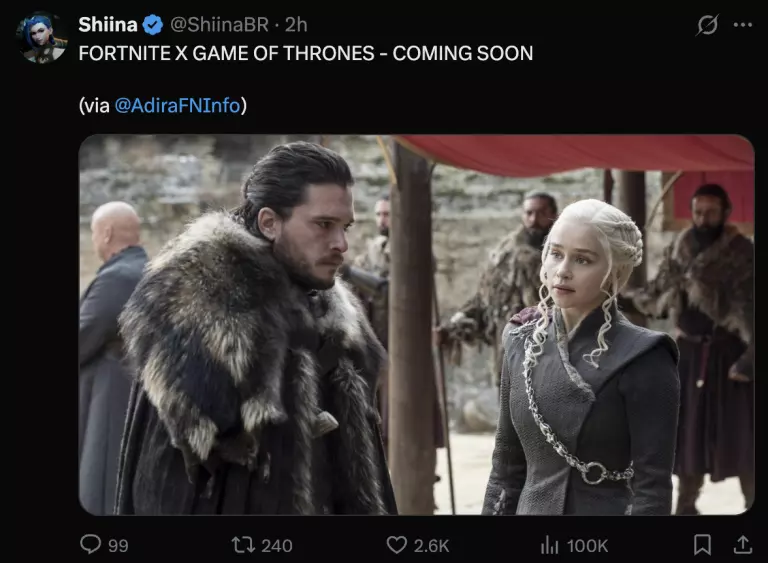Click the reply speech-bubble icon
Screen dimensions: 768x563
coord(90,544)
